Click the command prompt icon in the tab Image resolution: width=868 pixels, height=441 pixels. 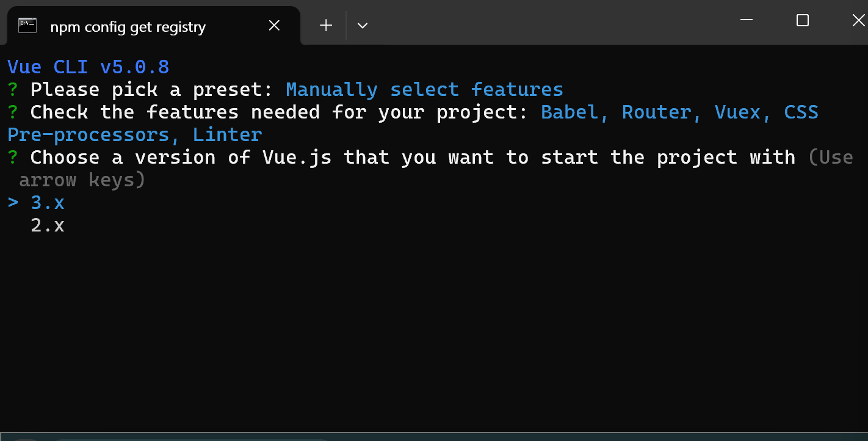[x=27, y=26]
